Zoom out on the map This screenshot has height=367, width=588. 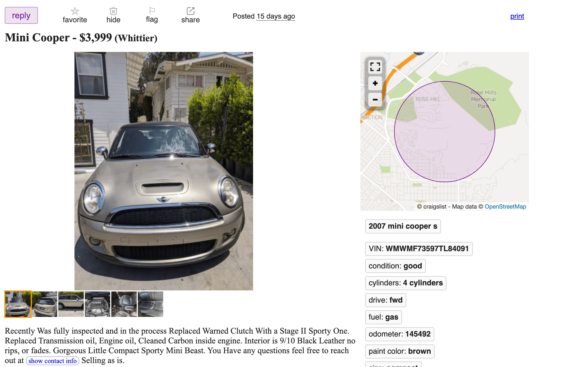pyautogui.click(x=375, y=100)
